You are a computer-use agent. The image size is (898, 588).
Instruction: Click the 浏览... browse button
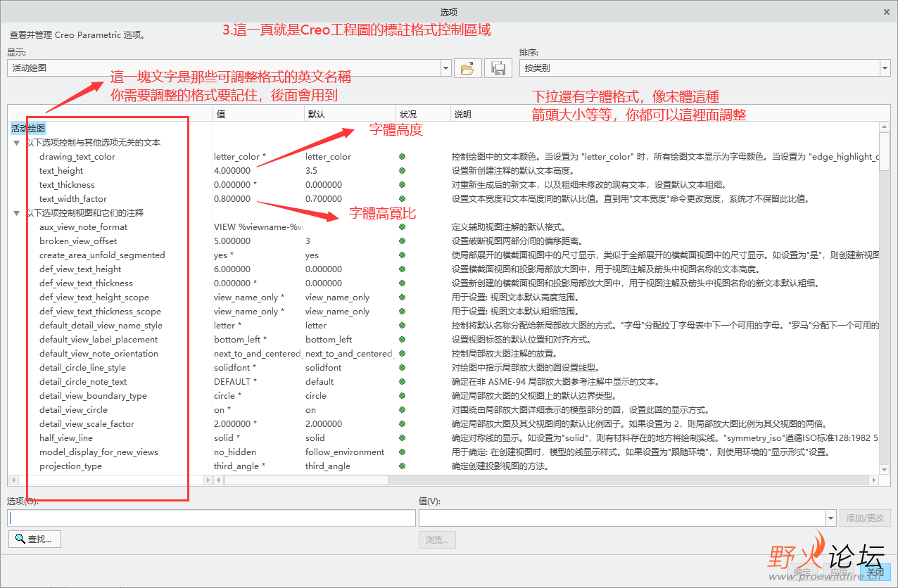[437, 539]
